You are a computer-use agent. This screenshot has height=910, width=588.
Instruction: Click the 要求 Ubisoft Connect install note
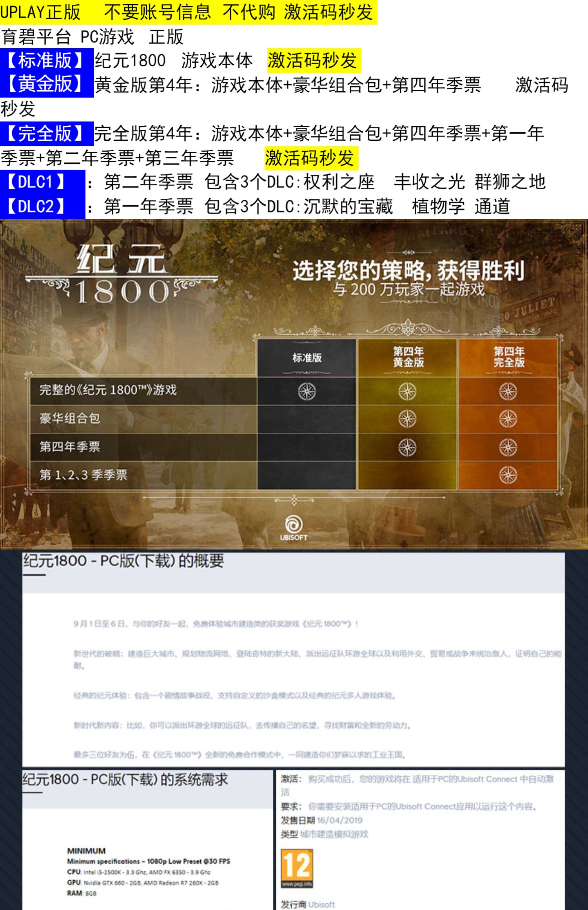click(x=409, y=807)
